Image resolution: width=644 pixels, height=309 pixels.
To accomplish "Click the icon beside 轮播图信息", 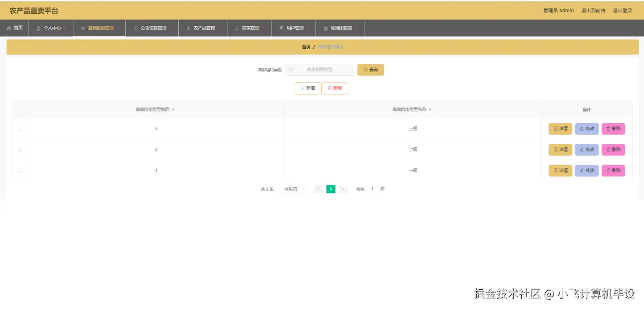I will click(326, 28).
